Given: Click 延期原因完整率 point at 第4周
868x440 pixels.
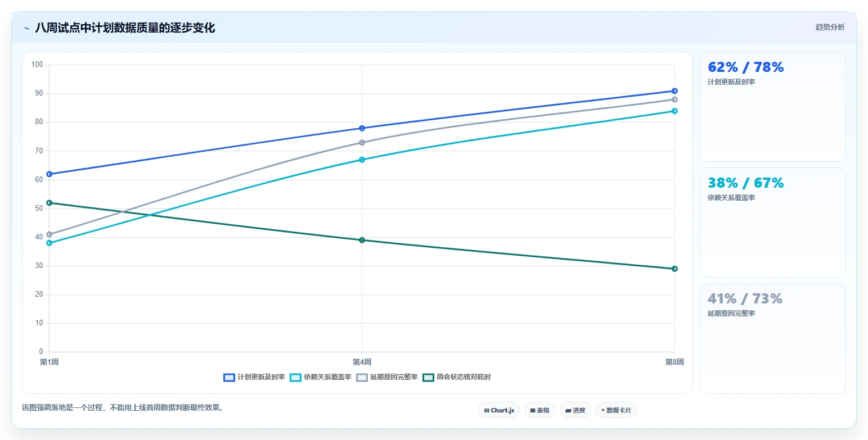Looking at the screenshot, I should pyautogui.click(x=362, y=143).
